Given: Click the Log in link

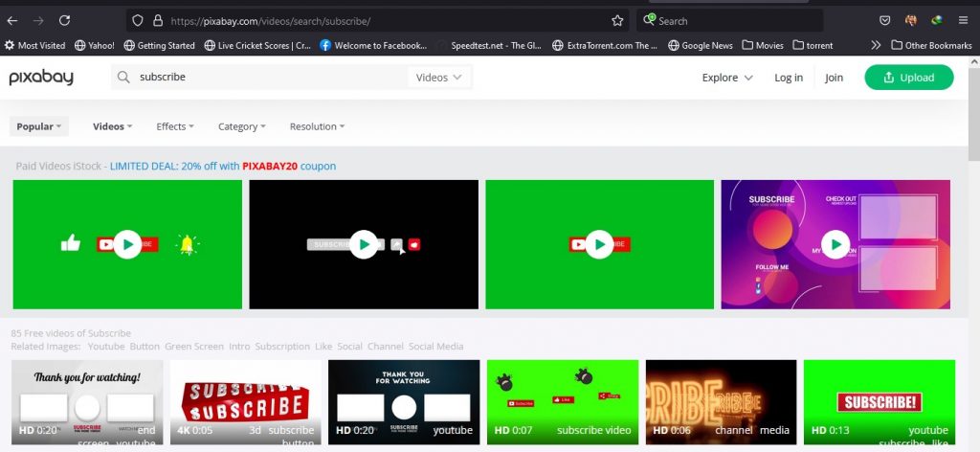Looking at the screenshot, I should pyautogui.click(x=789, y=78).
